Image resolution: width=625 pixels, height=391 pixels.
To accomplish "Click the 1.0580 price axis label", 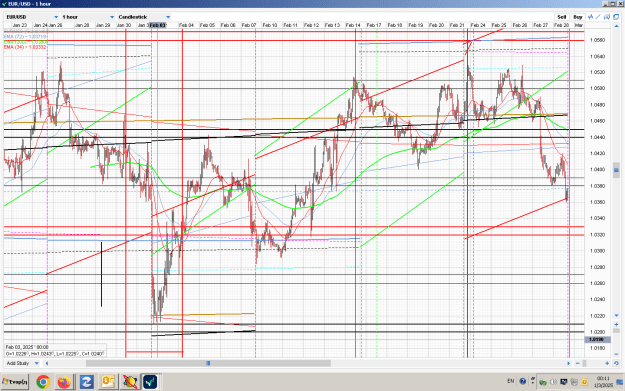I will 597,40.
